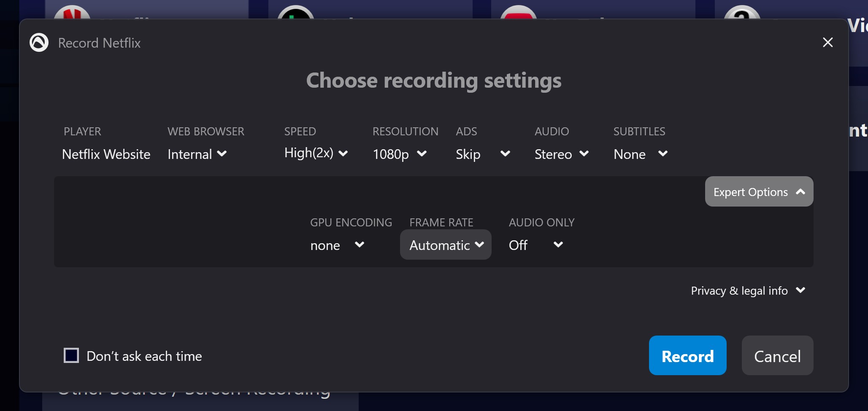Open the Subtitles dropdown set to None

[x=641, y=154]
